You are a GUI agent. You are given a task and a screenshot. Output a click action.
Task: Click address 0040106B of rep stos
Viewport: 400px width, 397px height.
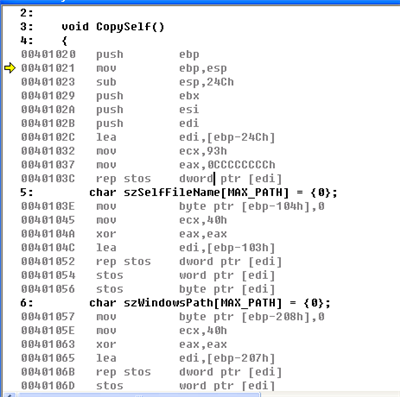(x=48, y=372)
